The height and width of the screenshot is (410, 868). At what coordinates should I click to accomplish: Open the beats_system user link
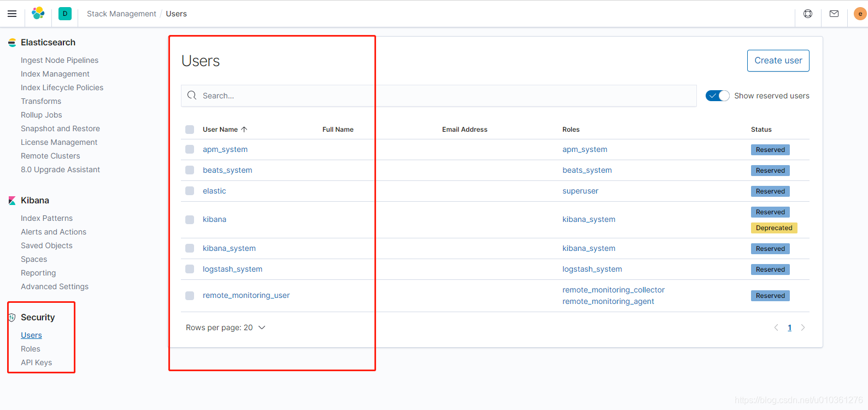pos(227,170)
